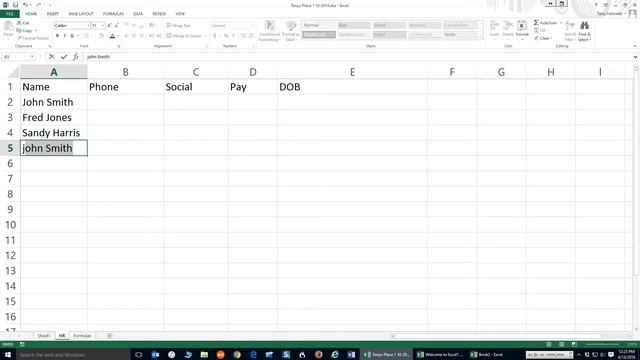Switch to the INSERT tab

point(53,14)
